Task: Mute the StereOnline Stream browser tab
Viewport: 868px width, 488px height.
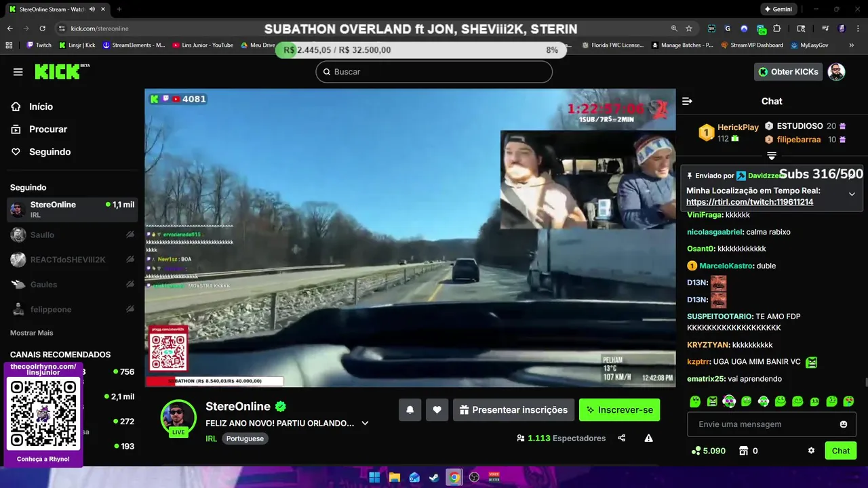Action: [x=92, y=9]
